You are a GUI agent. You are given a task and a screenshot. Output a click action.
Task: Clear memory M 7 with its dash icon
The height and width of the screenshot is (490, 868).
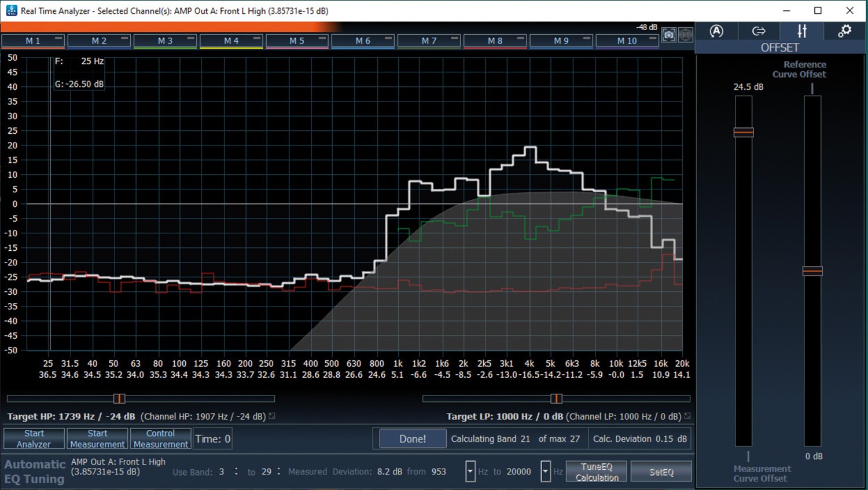click(x=454, y=38)
